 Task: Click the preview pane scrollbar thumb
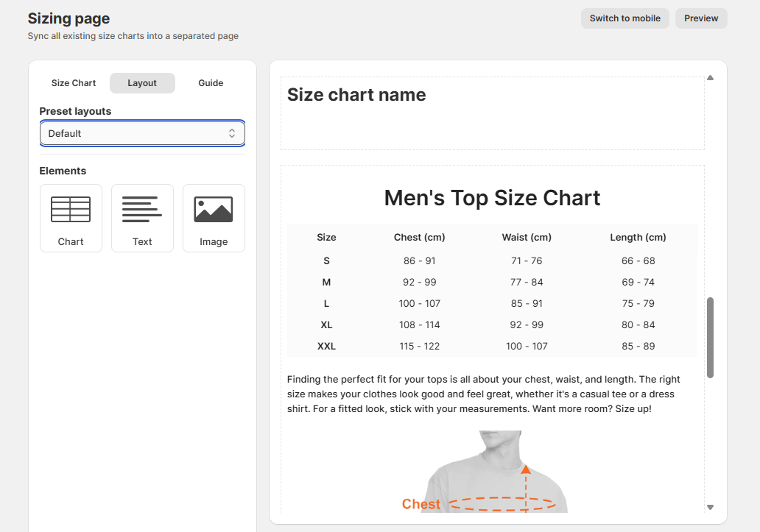[710, 338]
